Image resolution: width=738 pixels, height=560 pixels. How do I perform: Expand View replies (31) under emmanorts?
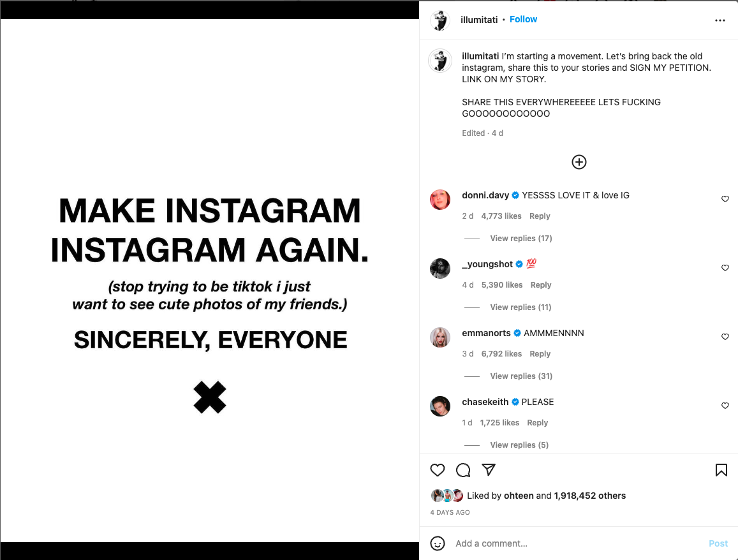tap(520, 376)
